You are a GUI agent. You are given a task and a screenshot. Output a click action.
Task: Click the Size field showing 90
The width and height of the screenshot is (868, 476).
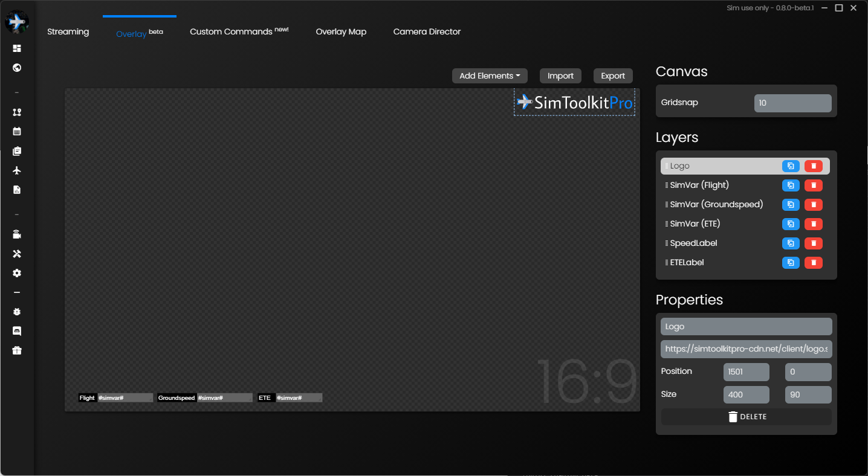tap(808, 395)
